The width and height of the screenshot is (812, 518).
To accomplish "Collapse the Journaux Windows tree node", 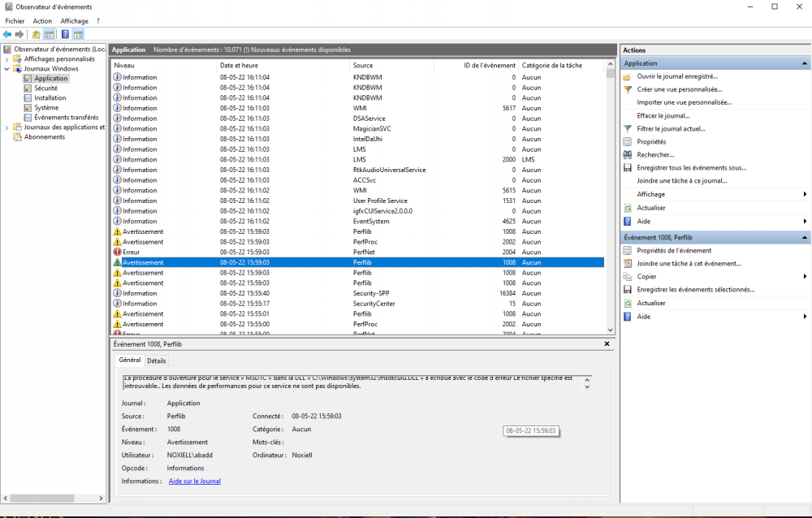I will [x=6, y=69].
